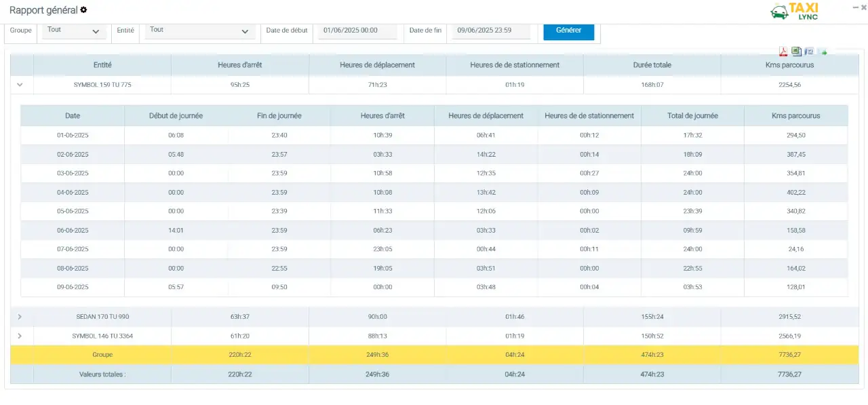Screen dimensions: 868x405
Task: Edit the Date de début field
Action: [x=359, y=31]
